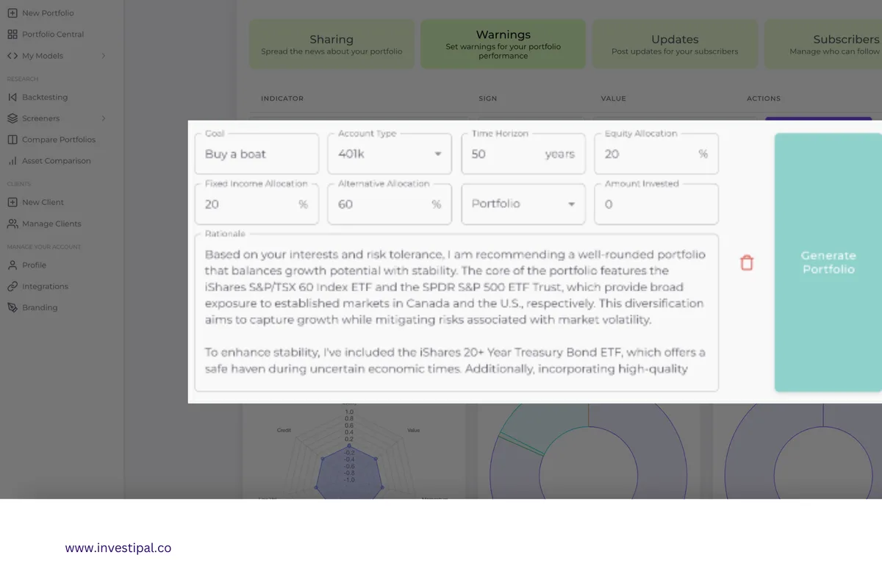Visit the www.investipal.co link
Image resolution: width=882 pixels, height=588 pixels.
coord(119,548)
